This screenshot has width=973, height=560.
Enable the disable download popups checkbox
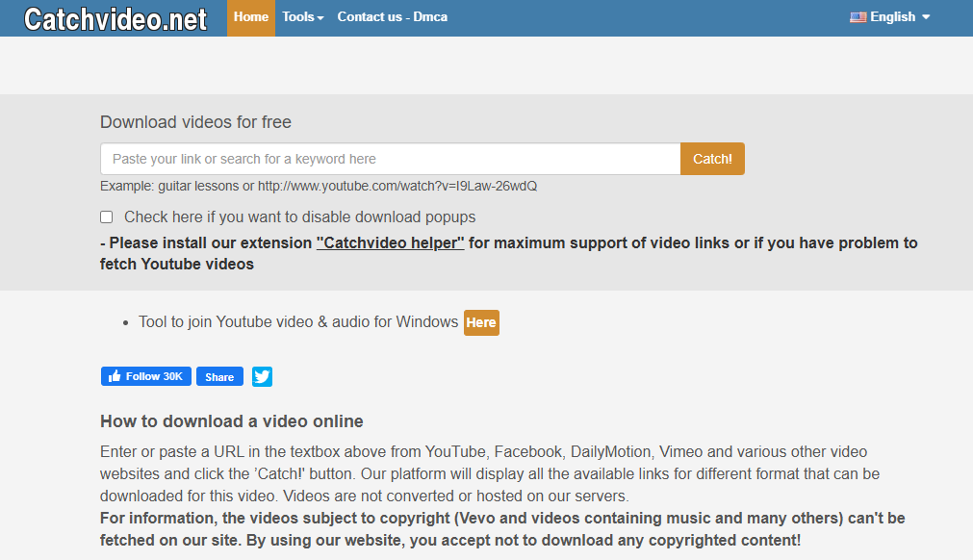coord(106,216)
